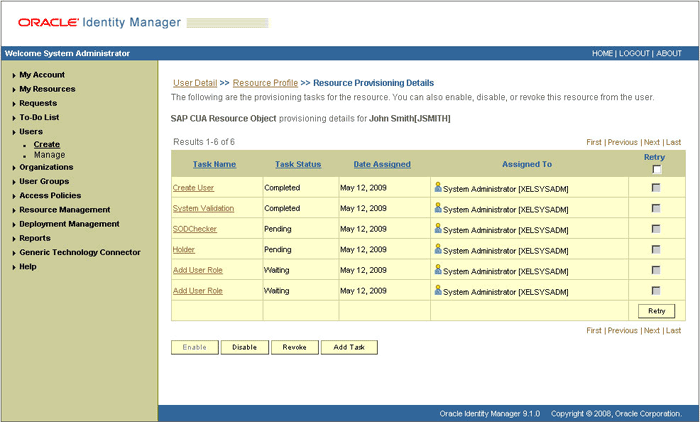This screenshot has height=422, width=700.
Task: Collapse the Users menu arrow
Action: point(14,132)
